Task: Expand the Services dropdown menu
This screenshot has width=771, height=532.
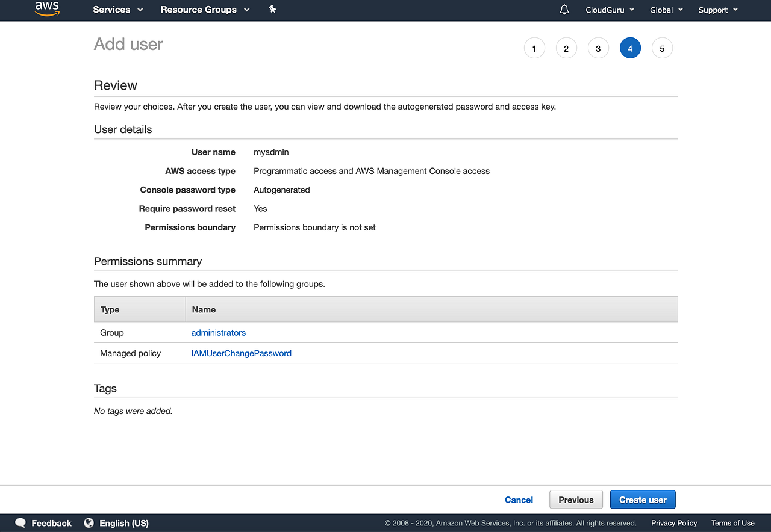Action: point(118,10)
